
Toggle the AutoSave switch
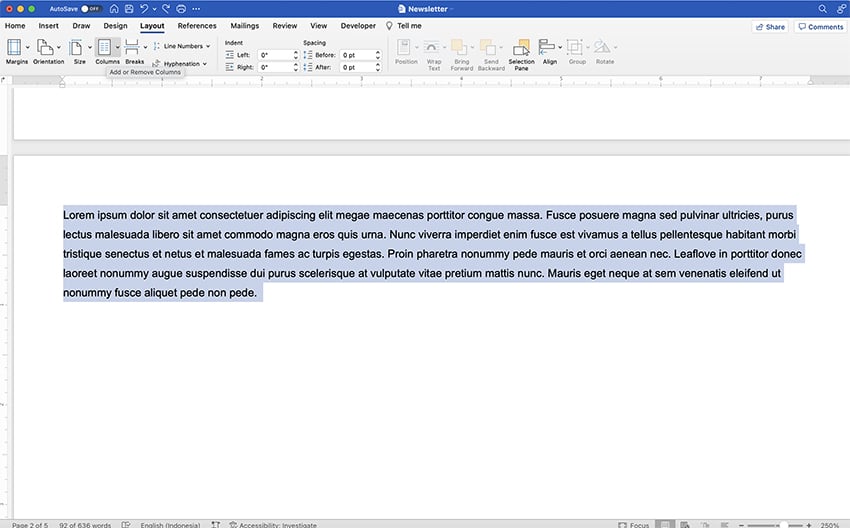(91, 9)
